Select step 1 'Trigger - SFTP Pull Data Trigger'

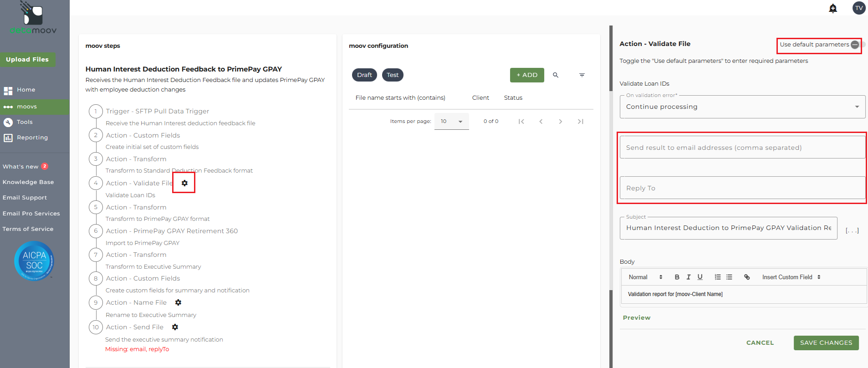(158, 111)
